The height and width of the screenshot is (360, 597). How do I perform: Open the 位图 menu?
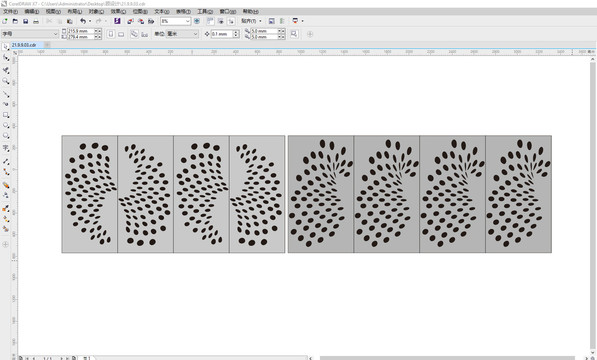click(x=140, y=11)
